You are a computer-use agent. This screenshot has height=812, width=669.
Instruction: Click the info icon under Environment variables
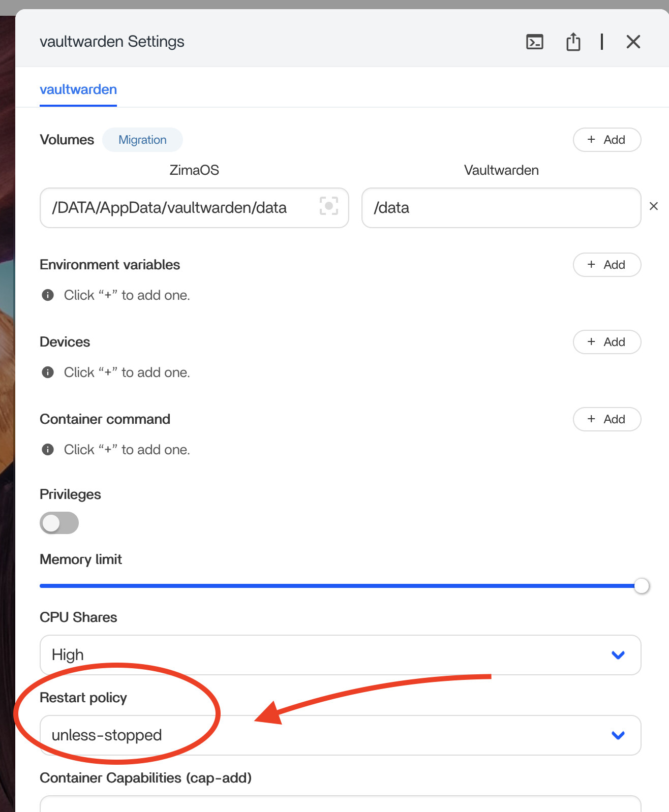tap(48, 295)
